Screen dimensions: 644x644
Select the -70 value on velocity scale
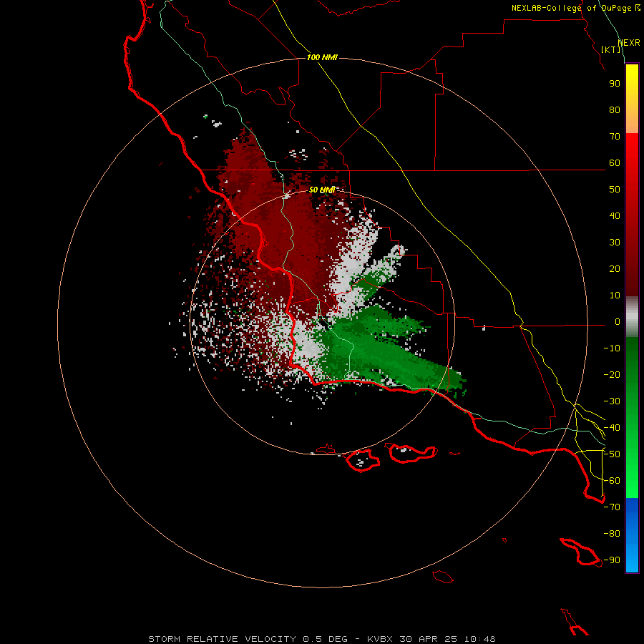click(x=612, y=507)
